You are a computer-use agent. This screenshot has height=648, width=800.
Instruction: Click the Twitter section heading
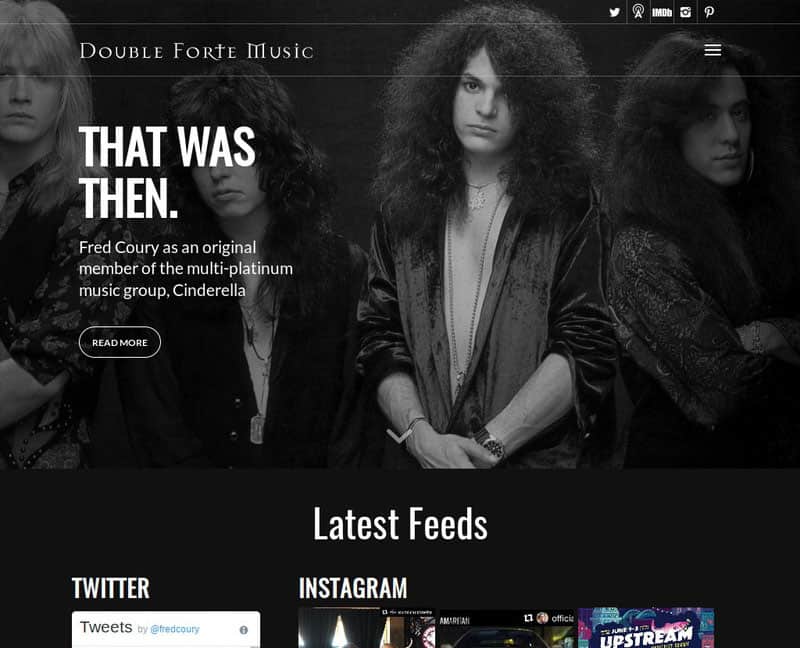pos(111,588)
